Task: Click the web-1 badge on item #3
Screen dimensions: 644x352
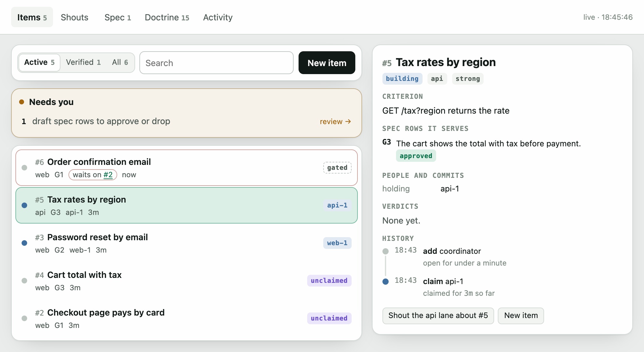Action: coord(337,243)
